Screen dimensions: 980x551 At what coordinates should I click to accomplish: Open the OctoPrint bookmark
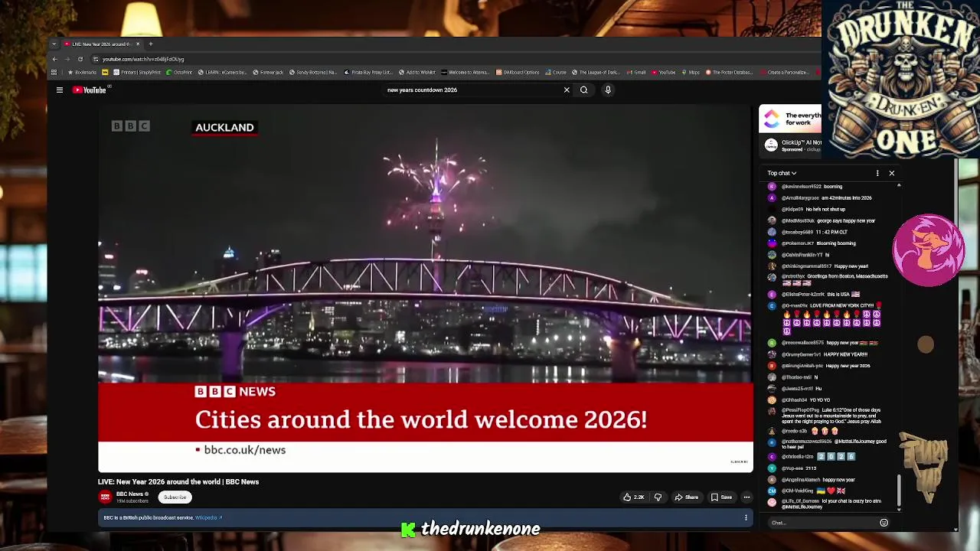(179, 73)
